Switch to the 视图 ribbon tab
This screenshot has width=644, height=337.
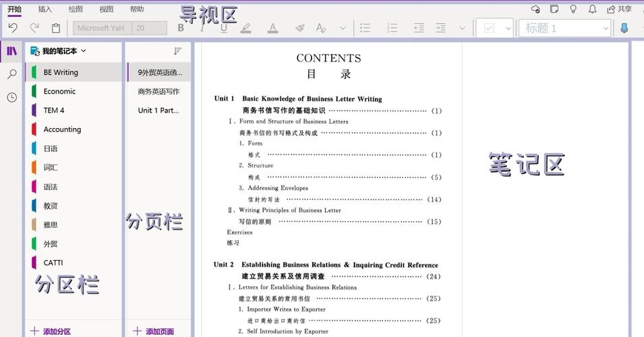[x=107, y=9]
